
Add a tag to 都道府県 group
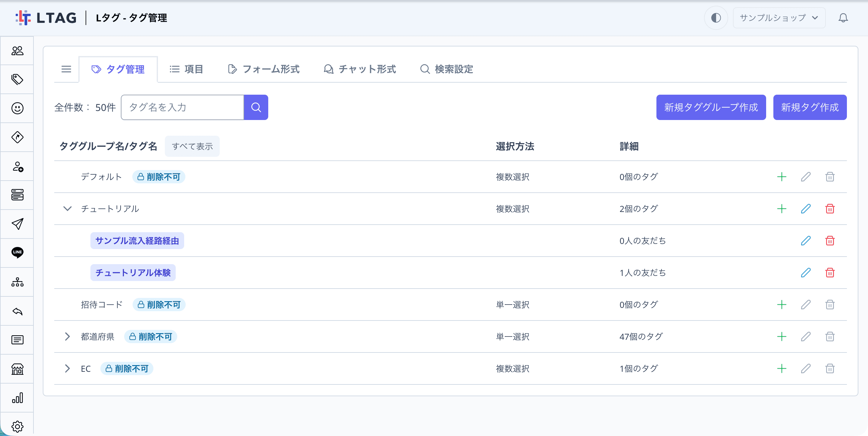pos(782,336)
